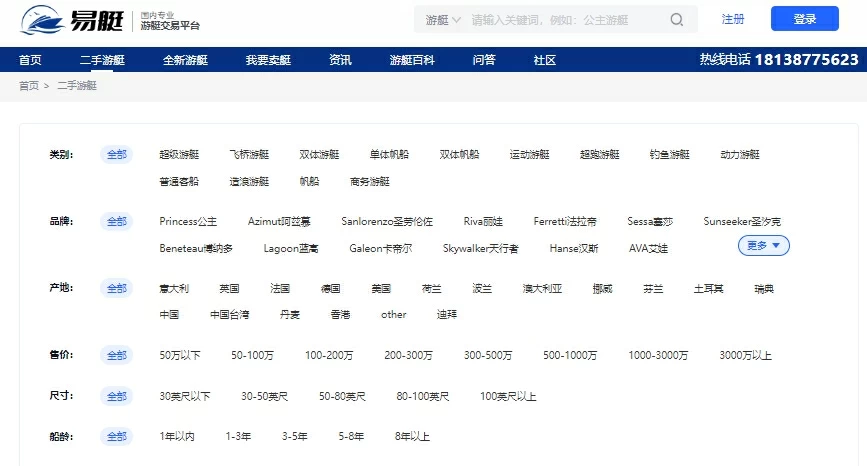
Task: Select 中国台湾 as origin
Action: tap(229, 315)
